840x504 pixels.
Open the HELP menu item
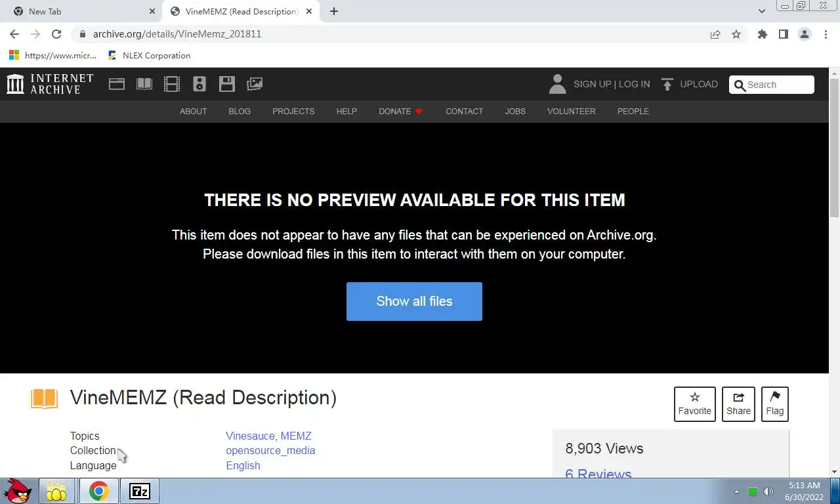[x=346, y=112]
